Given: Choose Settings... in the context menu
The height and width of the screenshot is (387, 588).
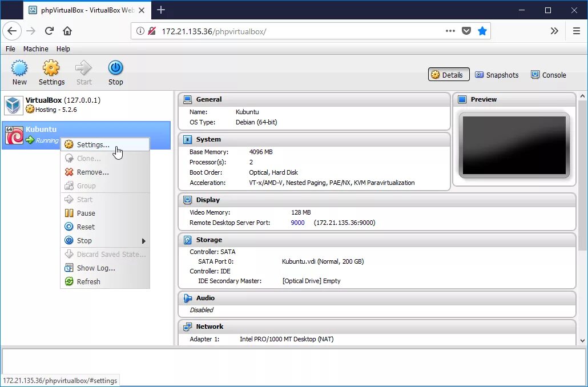Looking at the screenshot, I should coord(105,145).
